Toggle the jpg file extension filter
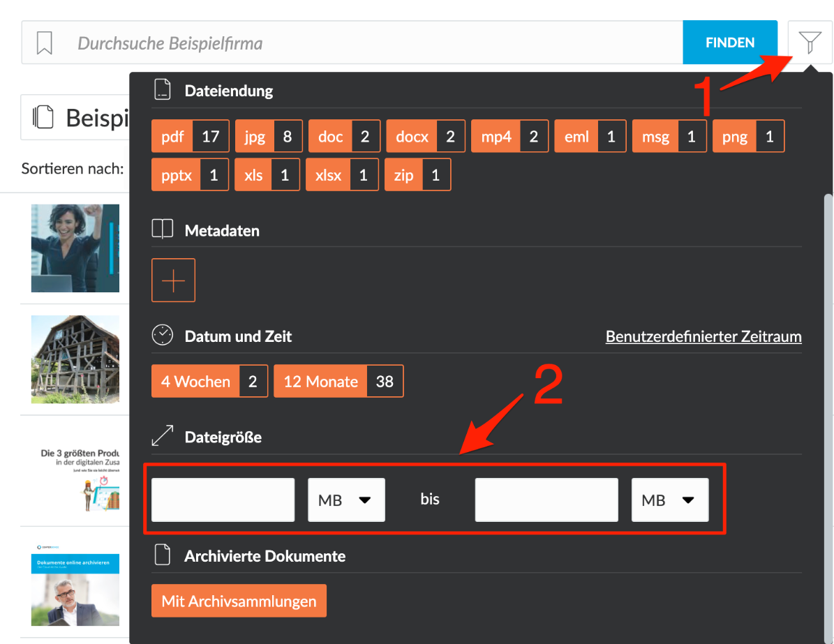This screenshot has width=834, height=644. pyautogui.click(x=269, y=137)
